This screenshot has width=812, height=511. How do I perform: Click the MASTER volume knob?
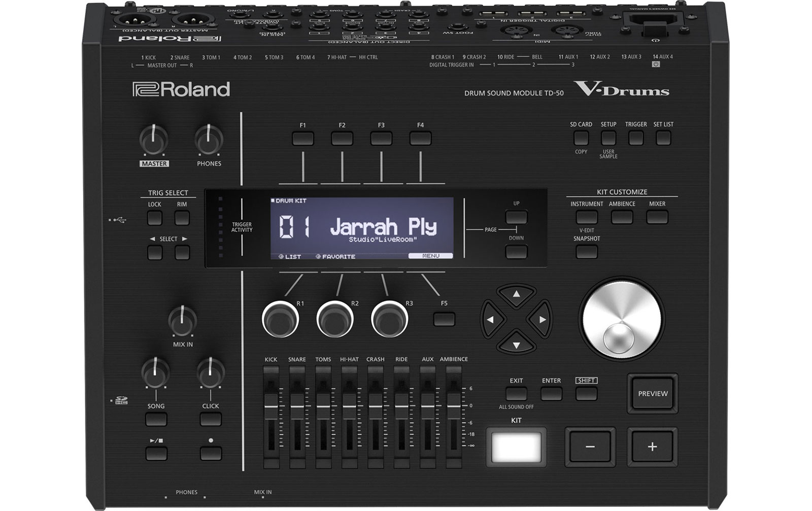154,139
